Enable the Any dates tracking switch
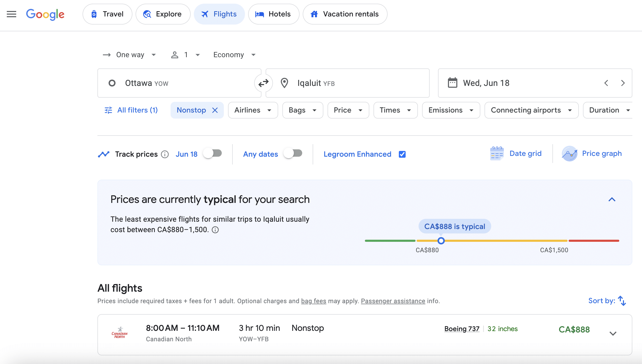The height and width of the screenshot is (364, 642). coord(293,154)
